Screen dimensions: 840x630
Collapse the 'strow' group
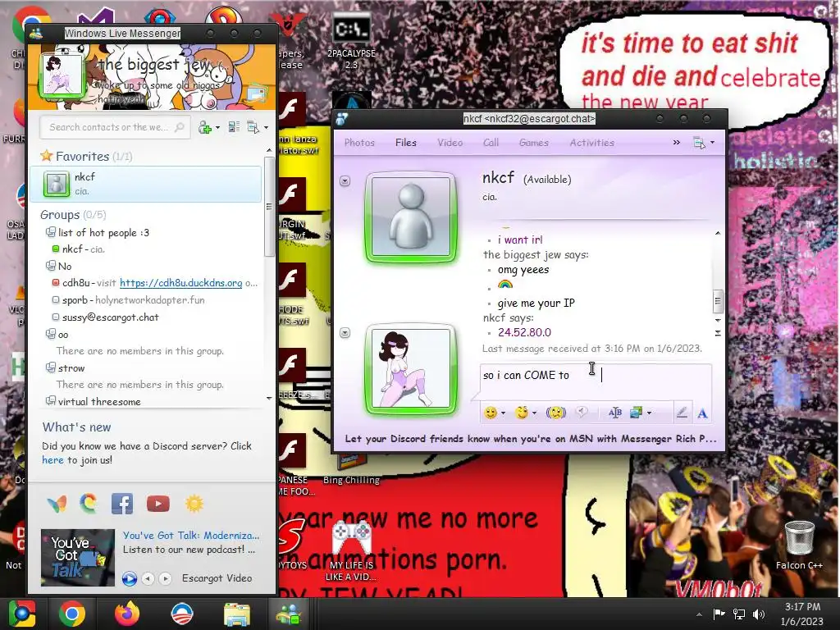(x=50, y=367)
